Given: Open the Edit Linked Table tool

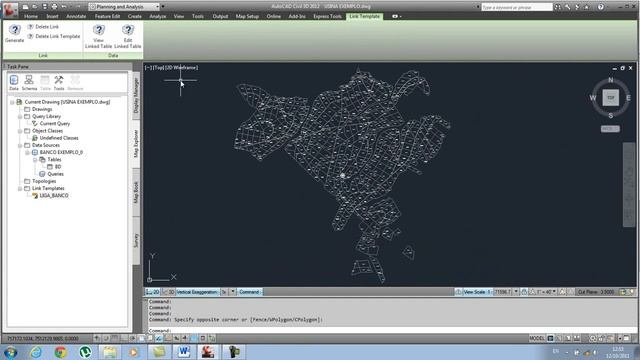Looking at the screenshot, I should pos(128,36).
